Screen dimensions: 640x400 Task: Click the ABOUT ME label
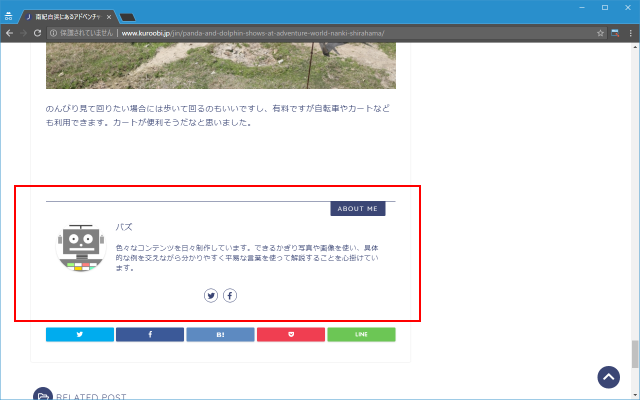(357, 209)
